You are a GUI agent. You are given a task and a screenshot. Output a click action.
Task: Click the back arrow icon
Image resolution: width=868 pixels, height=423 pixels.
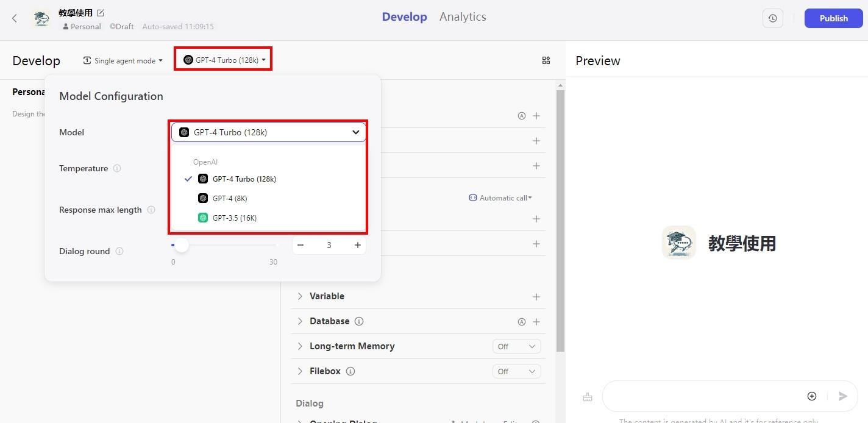15,18
